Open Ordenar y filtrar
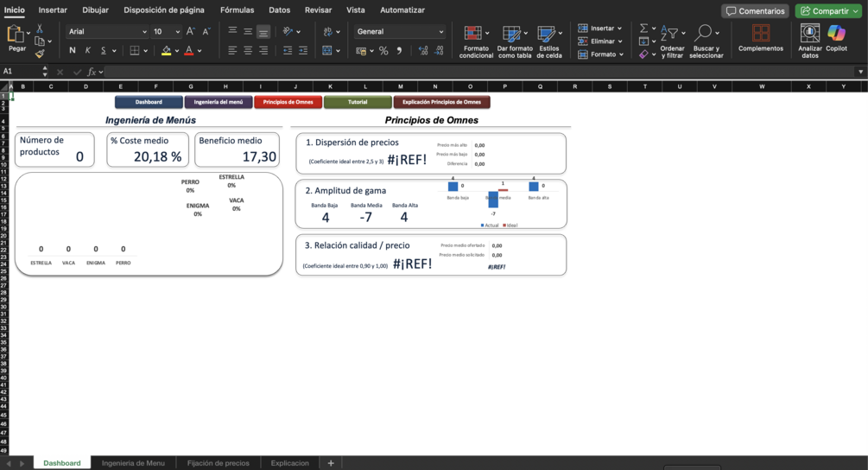 point(672,41)
